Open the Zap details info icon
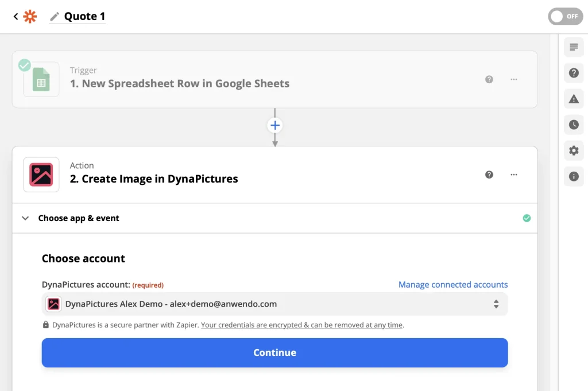 pyautogui.click(x=574, y=177)
